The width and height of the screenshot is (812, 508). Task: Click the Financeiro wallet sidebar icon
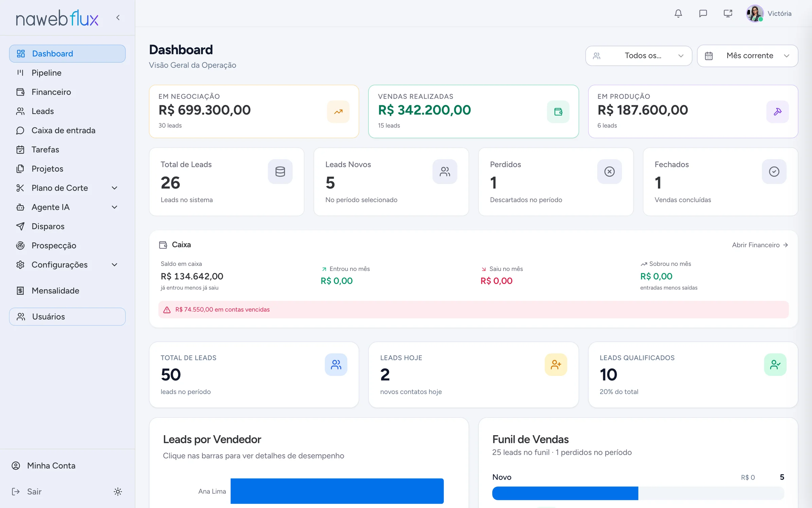20,92
